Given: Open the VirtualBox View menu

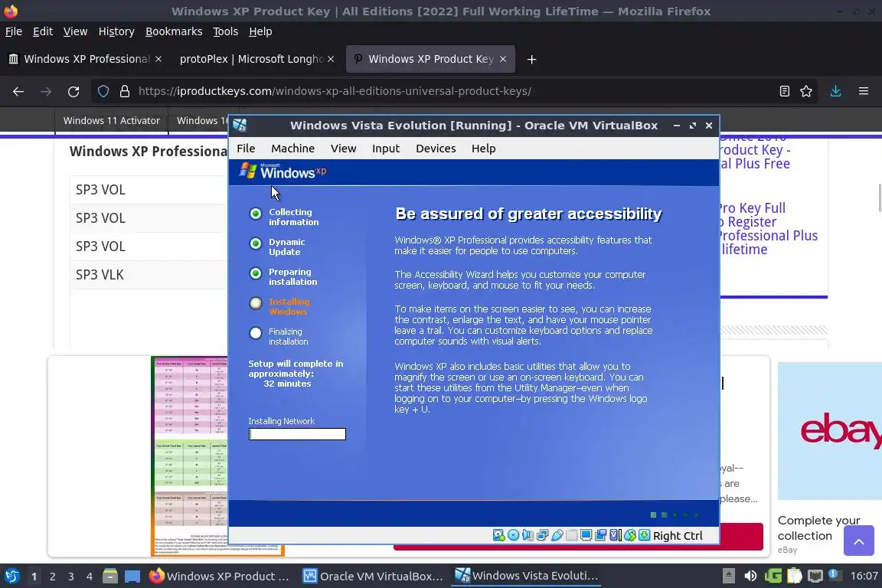Looking at the screenshot, I should click(343, 149).
